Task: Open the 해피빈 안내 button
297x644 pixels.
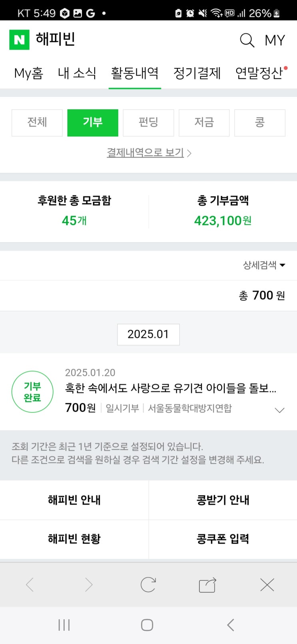Action: coord(74,500)
